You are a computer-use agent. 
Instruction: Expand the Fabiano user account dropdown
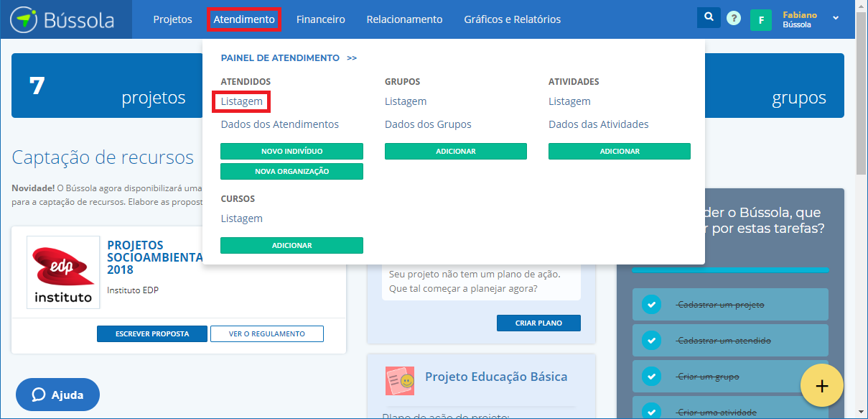(835, 19)
